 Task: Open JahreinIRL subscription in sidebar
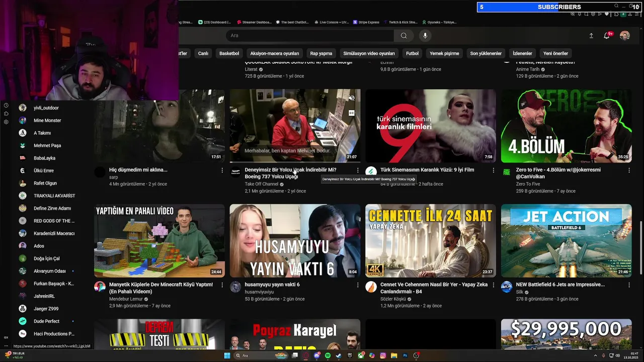pyautogui.click(x=45, y=296)
